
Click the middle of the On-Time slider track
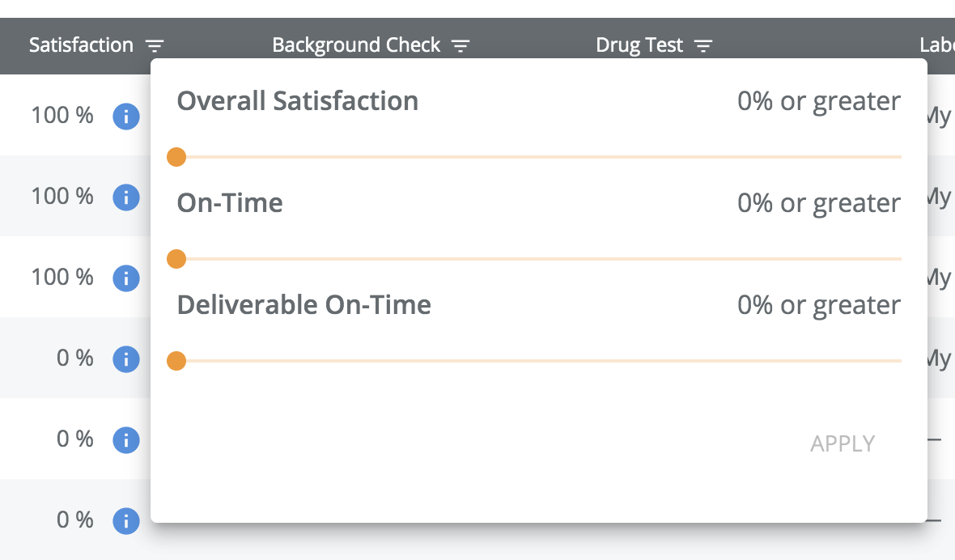(x=538, y=259)
